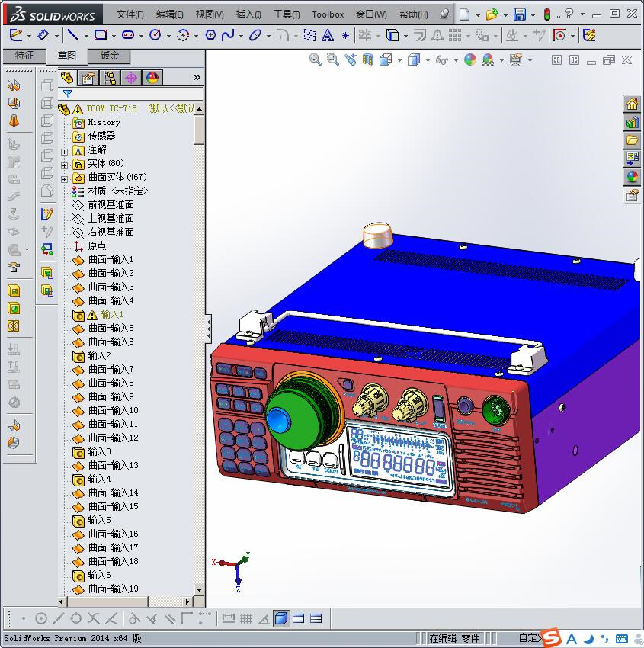The image size is (644, 648).
Task: Open the SolidWorks Resources home icon
Action: 632,104
